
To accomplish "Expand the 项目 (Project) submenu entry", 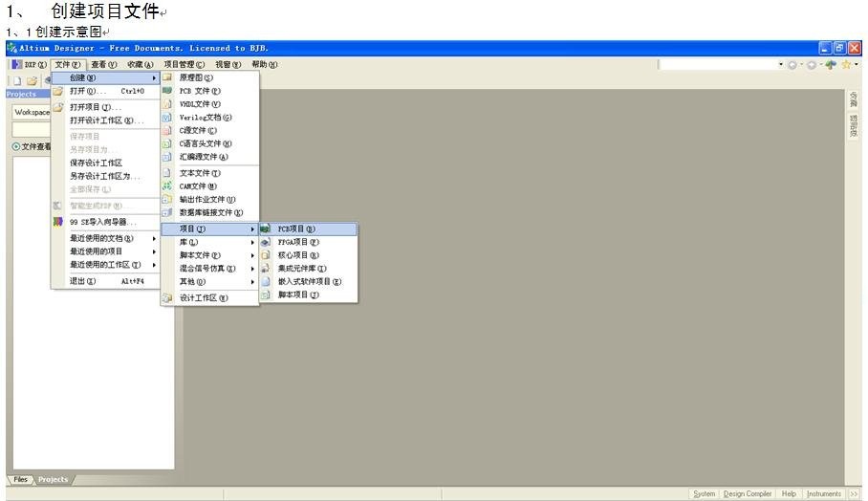I will pos(209,229).
